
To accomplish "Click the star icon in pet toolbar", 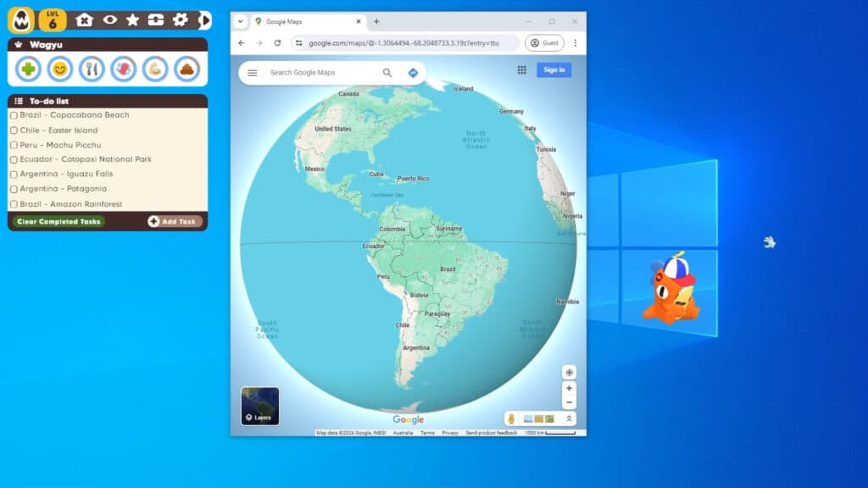I will pyautogui.click(x=133, y=19).
